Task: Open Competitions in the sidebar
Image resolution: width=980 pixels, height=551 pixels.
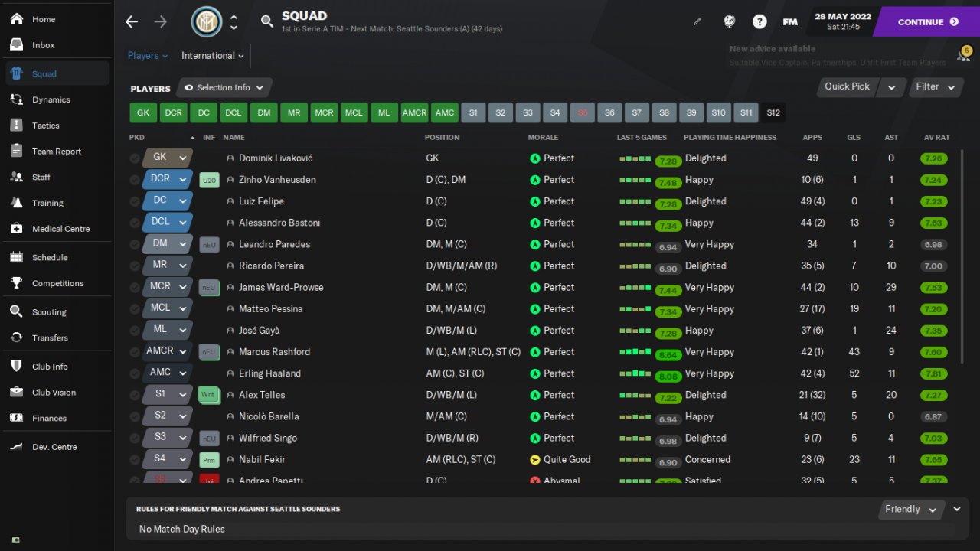Action: pyautogui.click(x=57, y=283)
